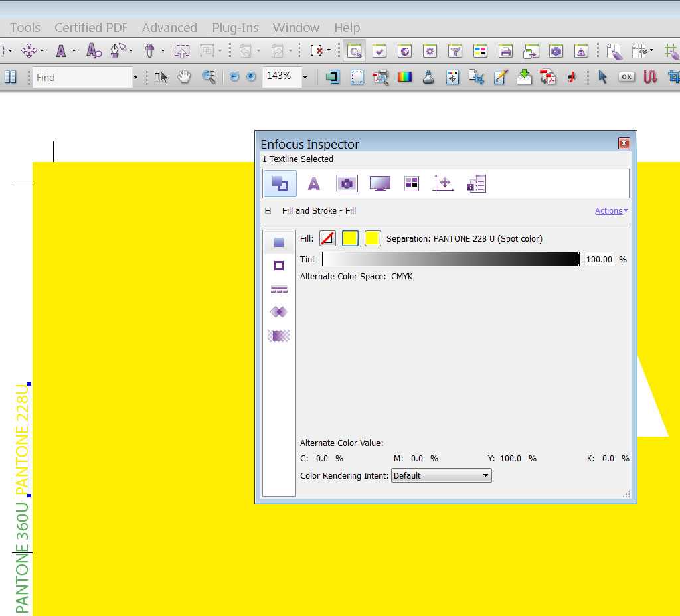Click the blue arrow select object tool
The image size is (680, 616).
click(602, 77)
